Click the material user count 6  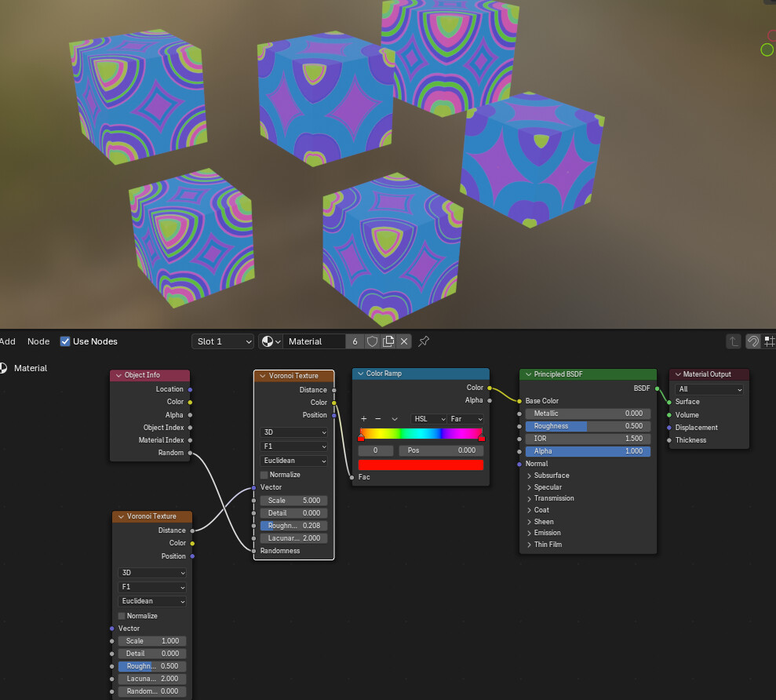[355, 341]
